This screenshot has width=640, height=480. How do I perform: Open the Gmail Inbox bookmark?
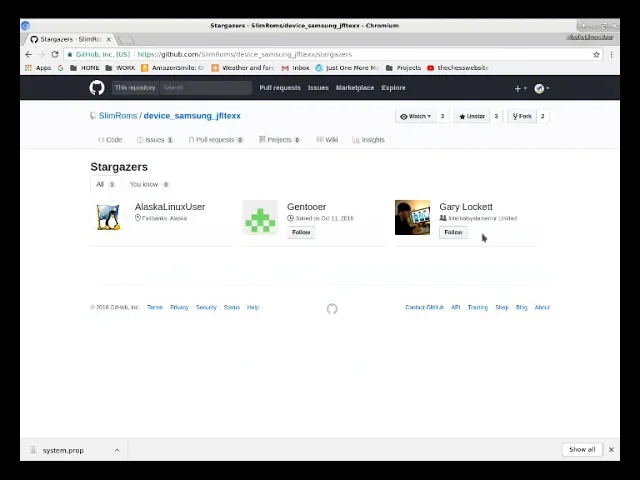tap(296, 68)
